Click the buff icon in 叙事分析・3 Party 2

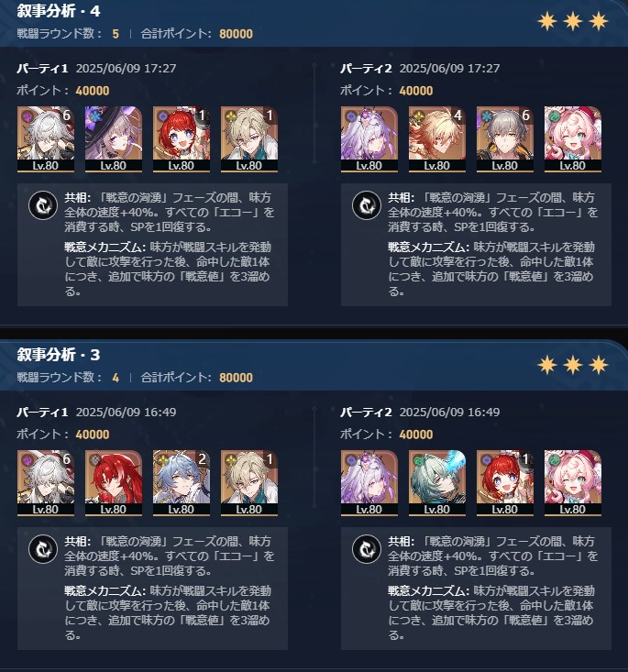[x=367, y=549]
